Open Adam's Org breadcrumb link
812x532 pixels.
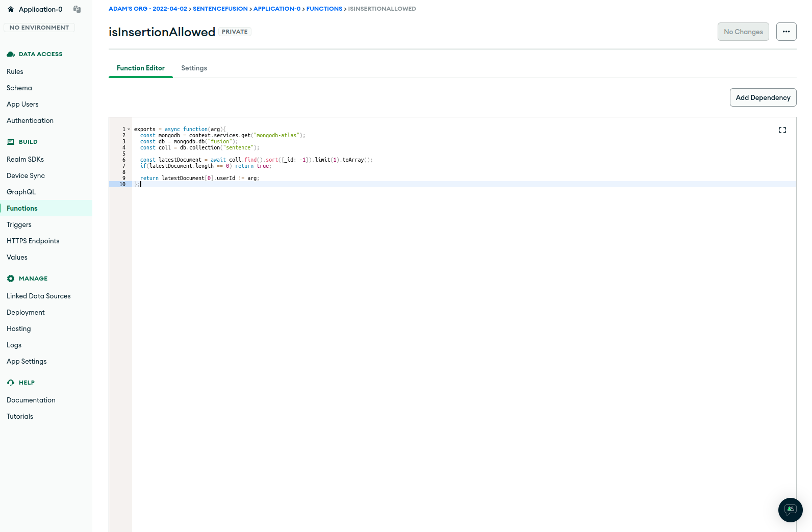[148, 9]
